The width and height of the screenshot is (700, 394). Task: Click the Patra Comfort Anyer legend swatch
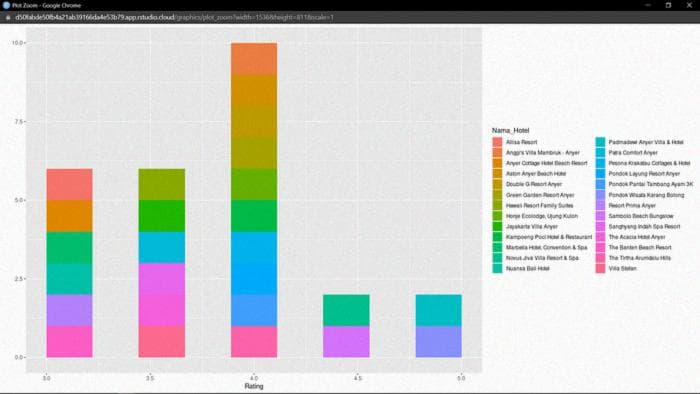pos(600,153)
